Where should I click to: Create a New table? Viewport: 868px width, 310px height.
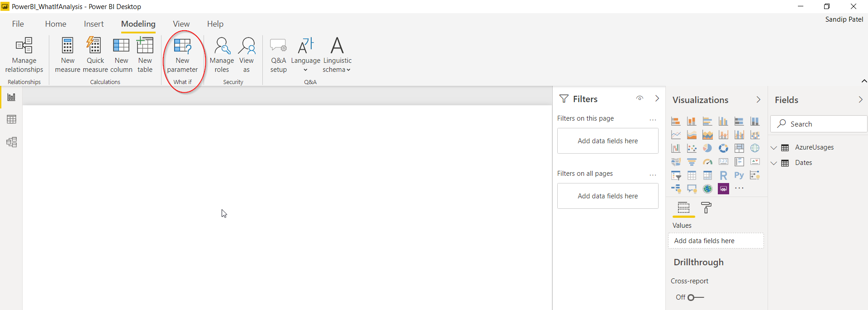tap(145, 55)
